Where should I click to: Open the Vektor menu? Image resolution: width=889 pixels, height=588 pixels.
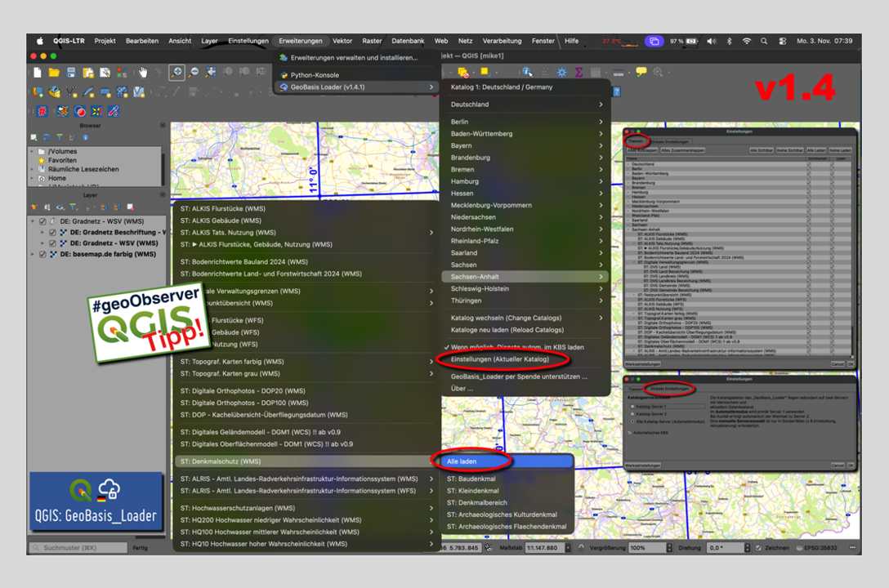[342, 41]
